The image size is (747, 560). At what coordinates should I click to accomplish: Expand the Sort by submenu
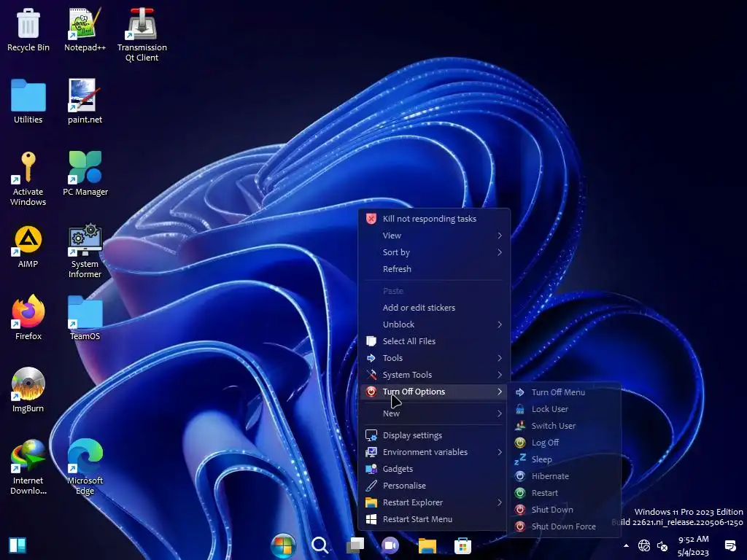(434, 252)
